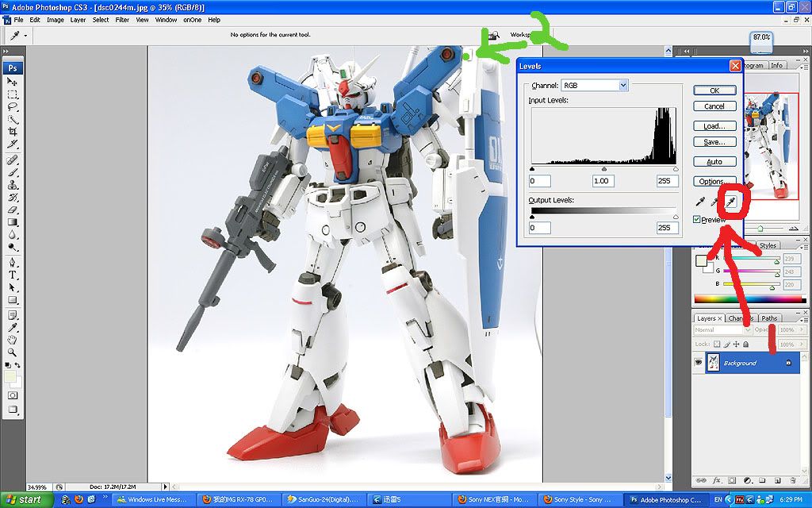Toggle lock position in Layers panel
812x508 pixels.
[x=736, y=344]
